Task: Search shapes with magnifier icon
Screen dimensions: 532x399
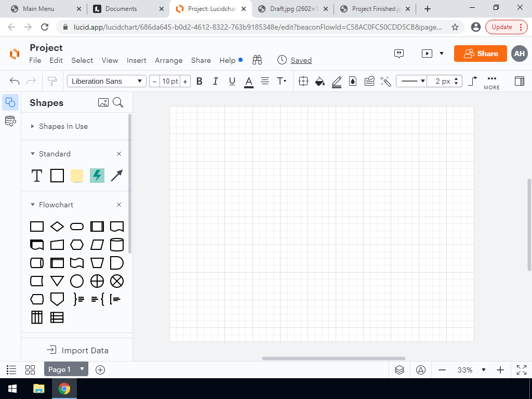Action: click(x=118, y=102)
